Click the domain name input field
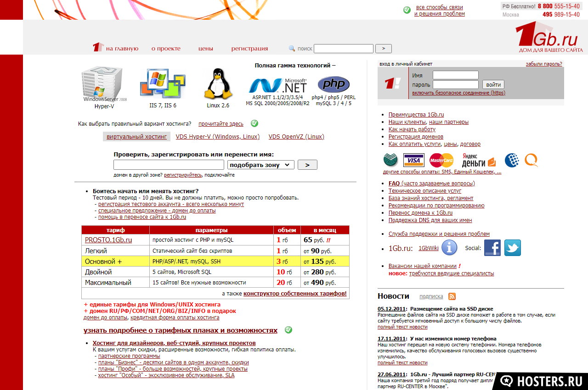Screen dimensions: 588x390 169,165
